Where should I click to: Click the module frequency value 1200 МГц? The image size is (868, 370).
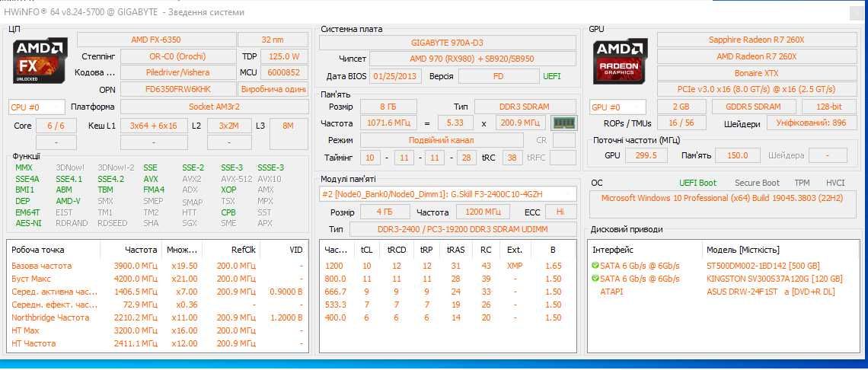[483, 212]
